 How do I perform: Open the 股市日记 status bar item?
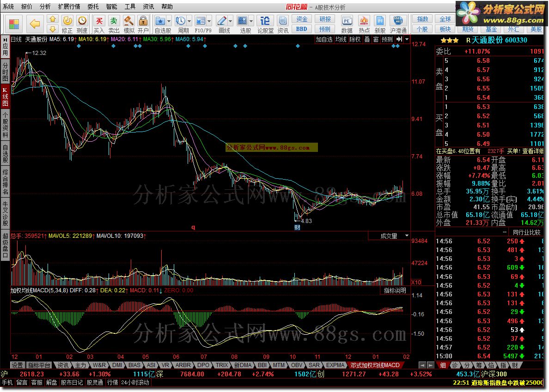72,383
